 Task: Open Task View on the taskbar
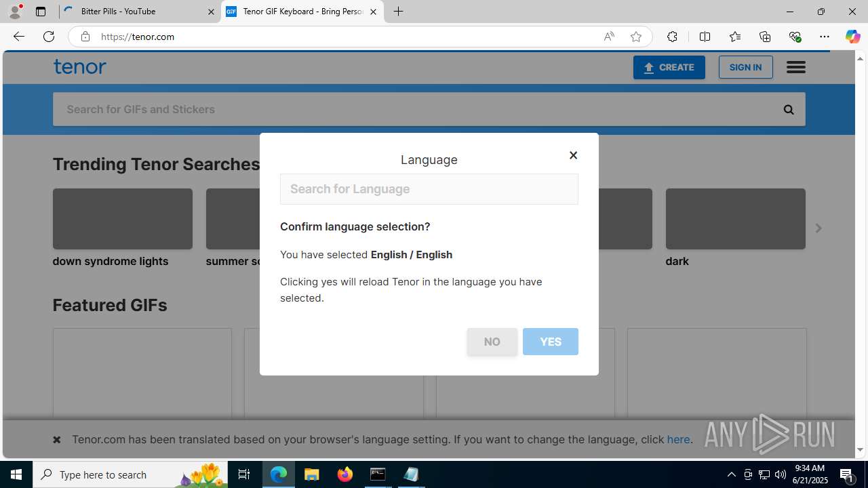(x=244, y=474)
